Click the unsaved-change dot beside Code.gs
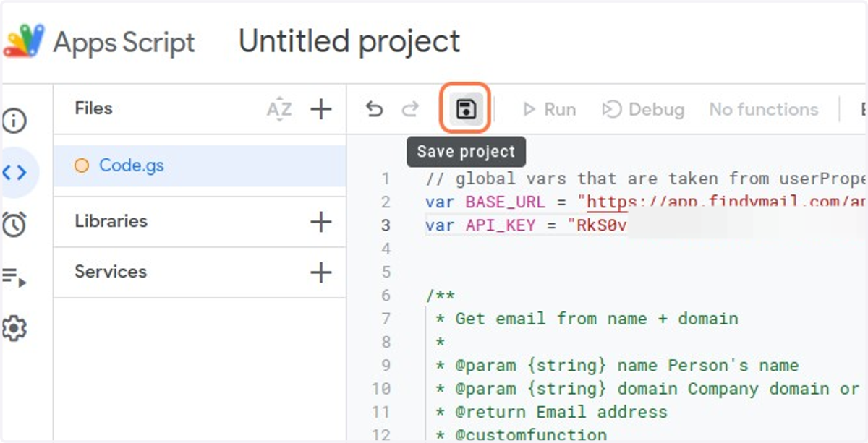 pyautogui.click(x=82, y=165)
